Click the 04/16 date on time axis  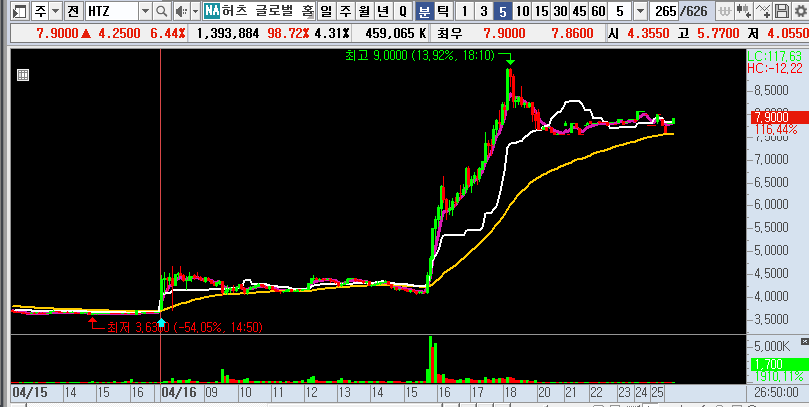click(x=179, y=392)
